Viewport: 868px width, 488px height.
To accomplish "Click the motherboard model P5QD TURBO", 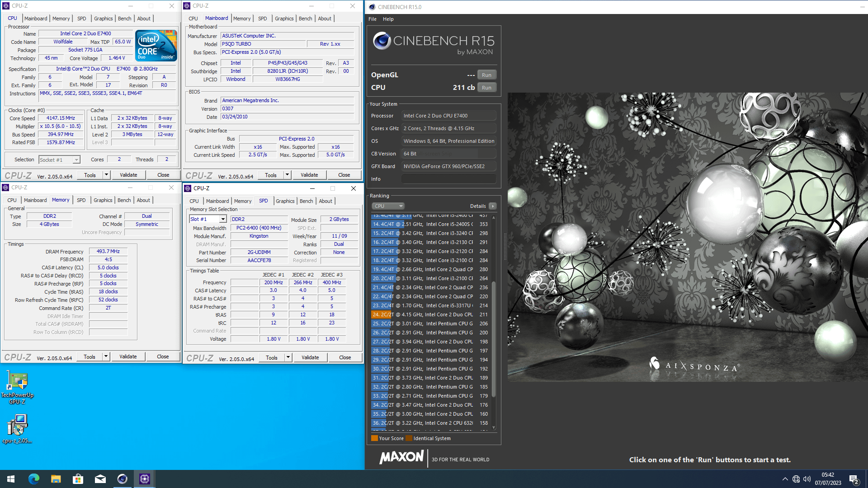I will 263,44.
